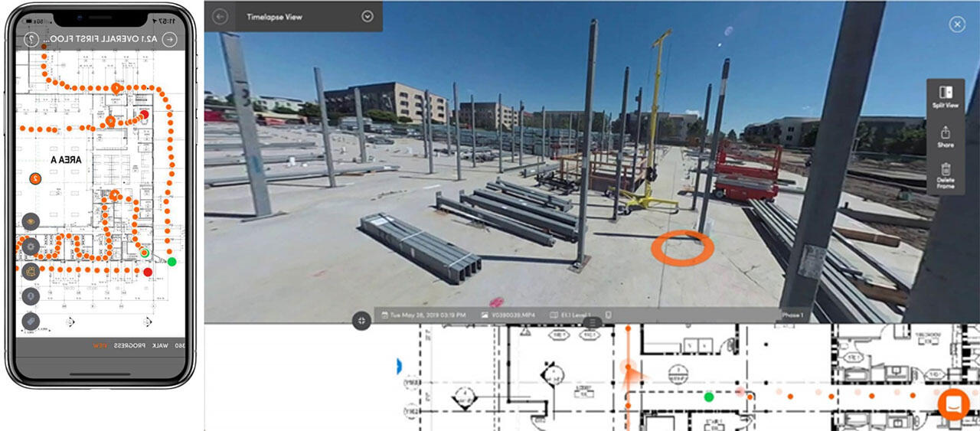Click the back arrow beside Timelapse View
The width and height of the screenshot is (980, 431).
click(x=220, y=16)
